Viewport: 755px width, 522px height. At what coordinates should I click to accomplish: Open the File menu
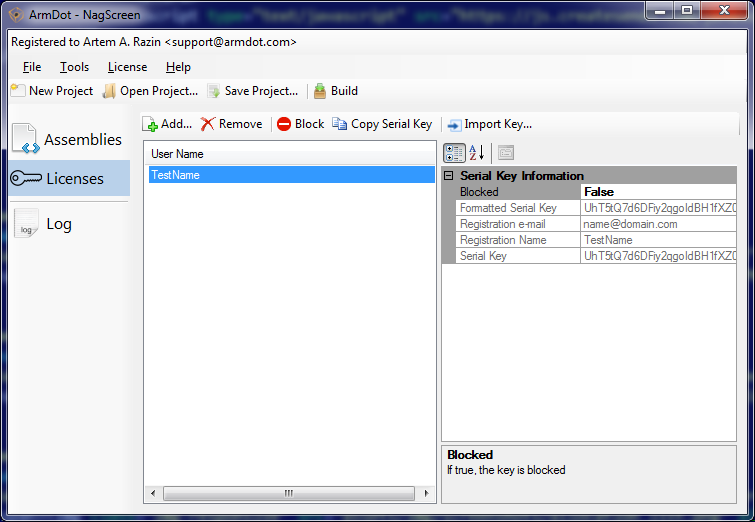coord(32,67)
